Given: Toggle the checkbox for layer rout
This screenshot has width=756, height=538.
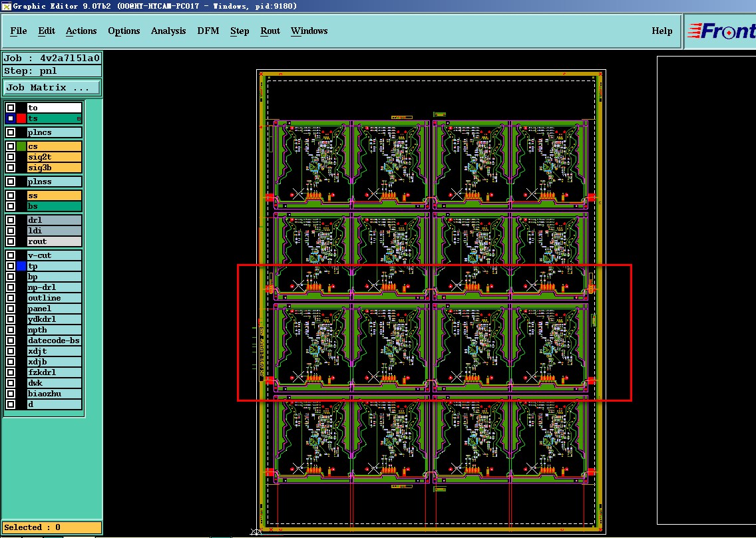Looking at the screenshot, I should click(x=11, y=241).
